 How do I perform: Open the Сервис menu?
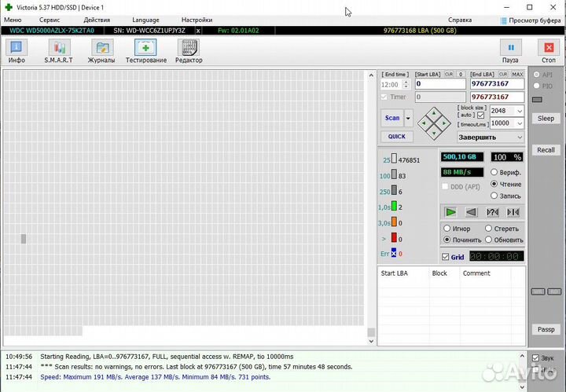coord(50,20)
